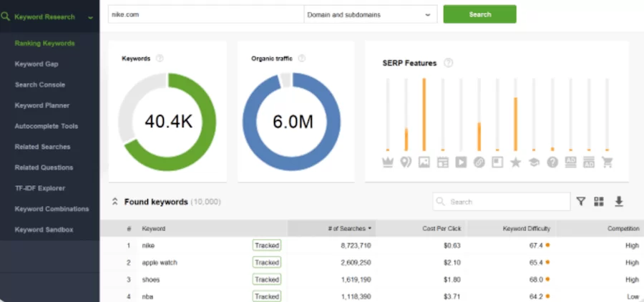Click the Keyword Research magnifier icon
Viewport: 644px width, 302px height.
(5, 17)
